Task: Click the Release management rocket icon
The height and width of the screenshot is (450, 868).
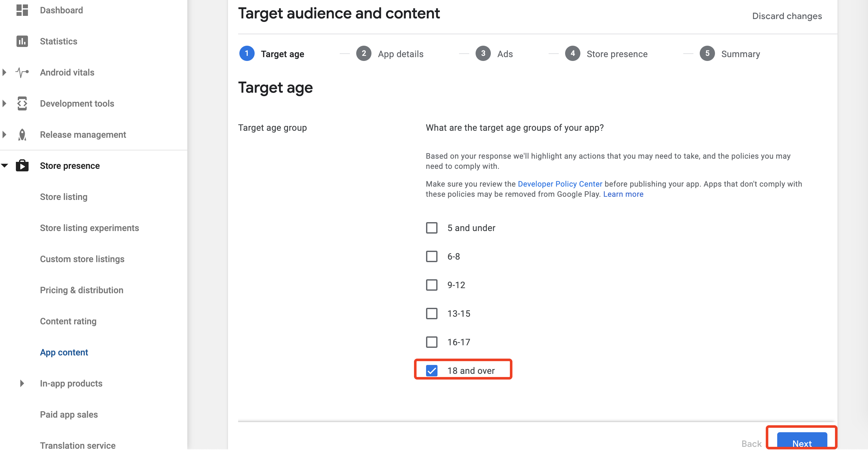Action: pos(22,134)
